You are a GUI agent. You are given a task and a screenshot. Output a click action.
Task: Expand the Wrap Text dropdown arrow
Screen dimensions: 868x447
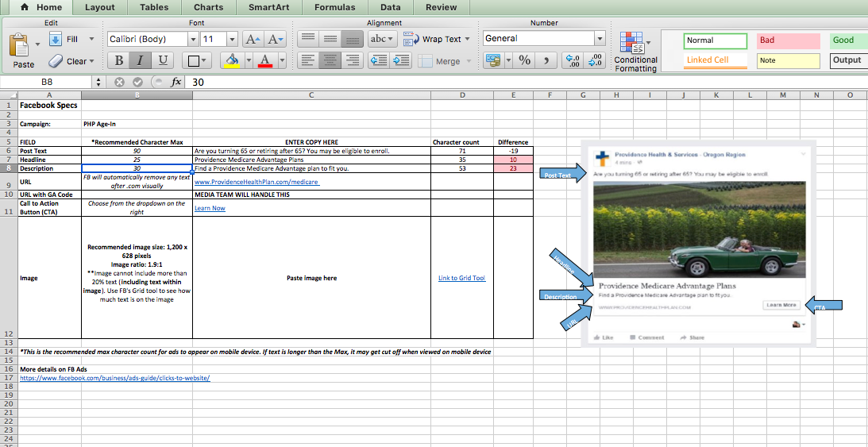click(x=467, y=39)
